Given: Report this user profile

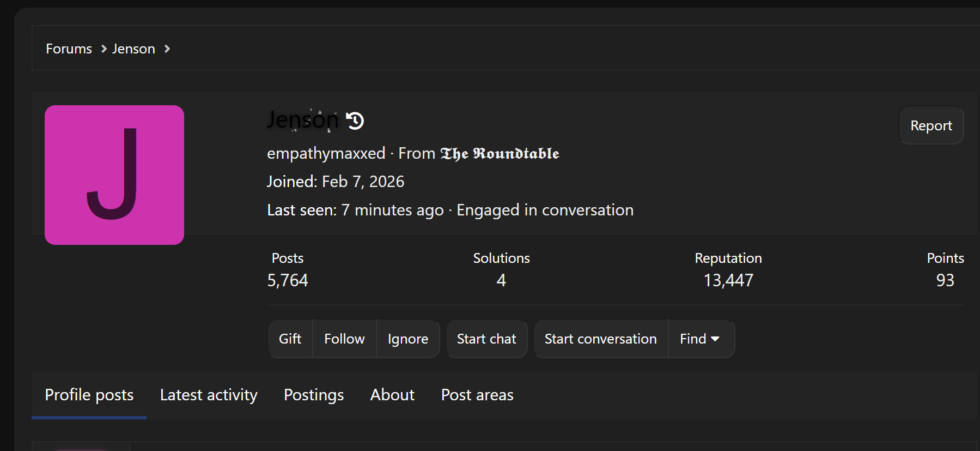Looking at the screenshot, I should point(931,125).
